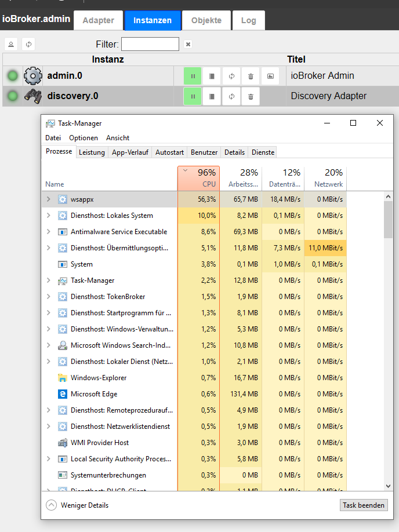The height and width of the screenshot is (532, 399).
Task: Restart the discovery.0 instance
Action: coord(231,96)
